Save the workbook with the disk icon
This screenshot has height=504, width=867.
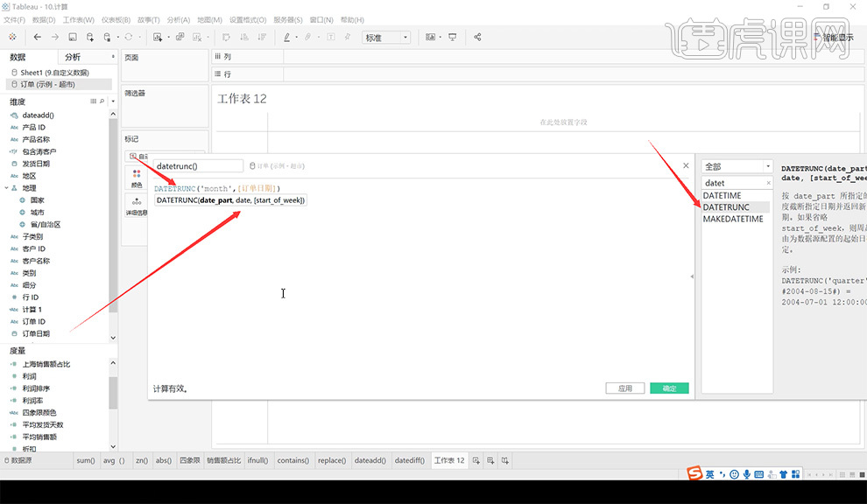pos(73,37)
